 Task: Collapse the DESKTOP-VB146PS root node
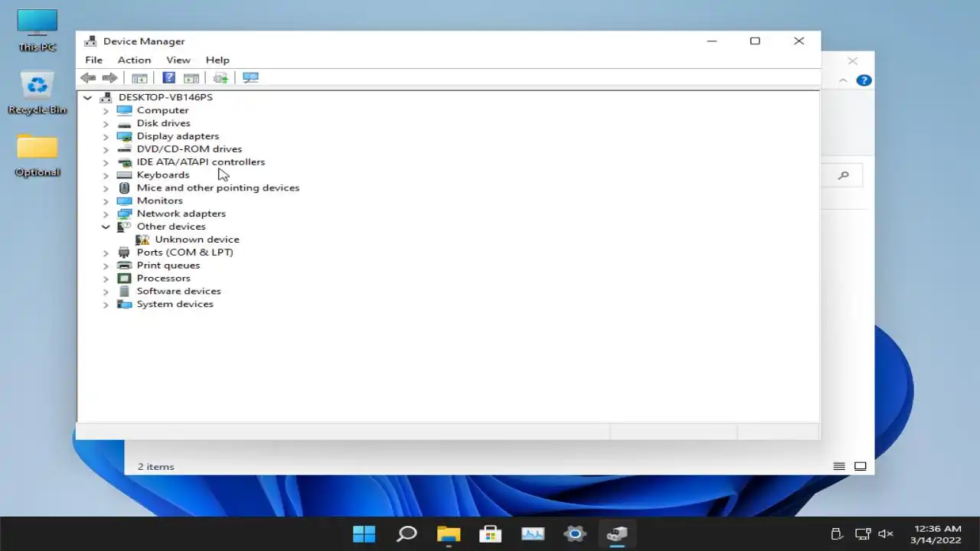[x=87, y=97]
